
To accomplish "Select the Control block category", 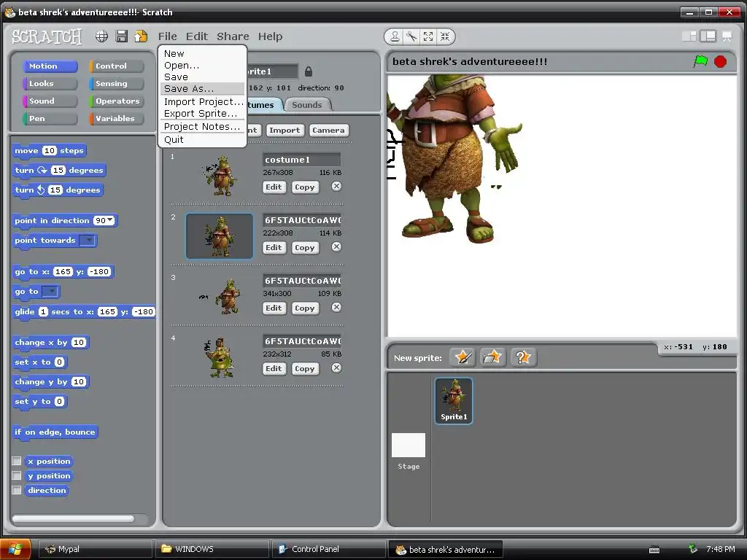I will tap(117, 66).
